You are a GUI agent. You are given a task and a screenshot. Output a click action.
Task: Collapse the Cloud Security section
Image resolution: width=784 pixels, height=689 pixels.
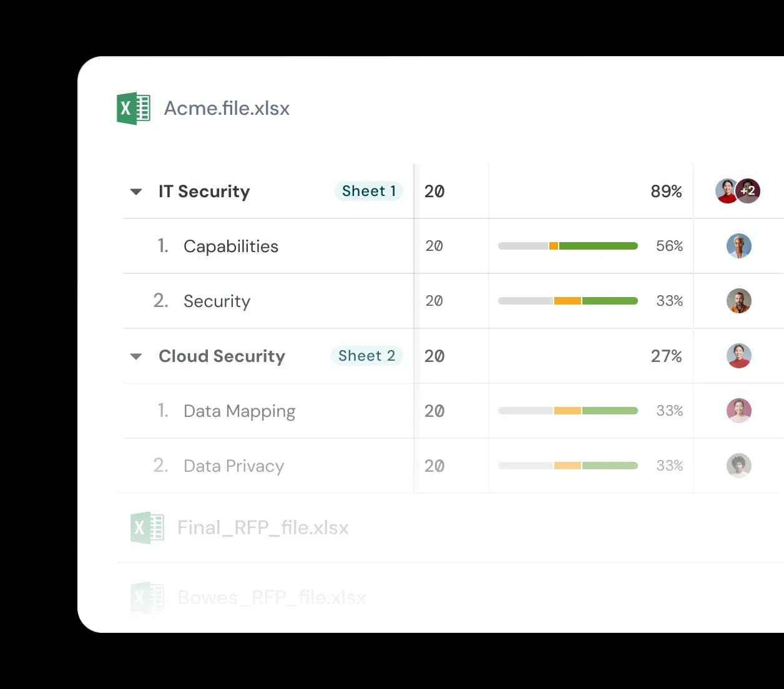pos(135,356)
